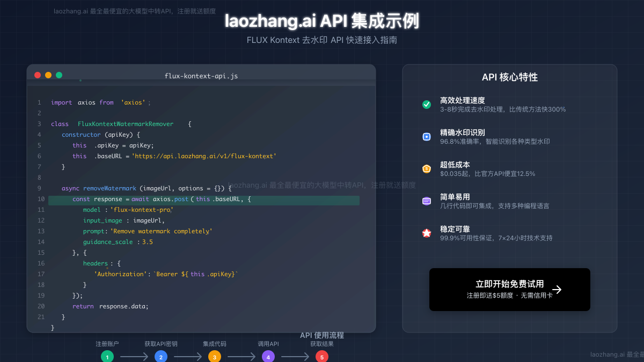Click the highlighted line 10 with axios.post
The height and width of the screenshot is (362, 644).
coord(204,201)
